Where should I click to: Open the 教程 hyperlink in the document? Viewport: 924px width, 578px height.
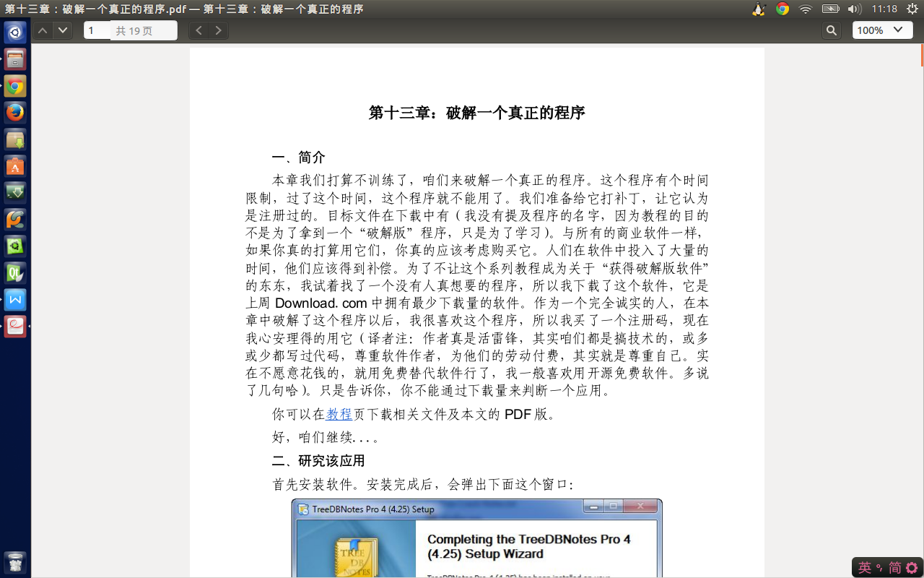[339, 414]
